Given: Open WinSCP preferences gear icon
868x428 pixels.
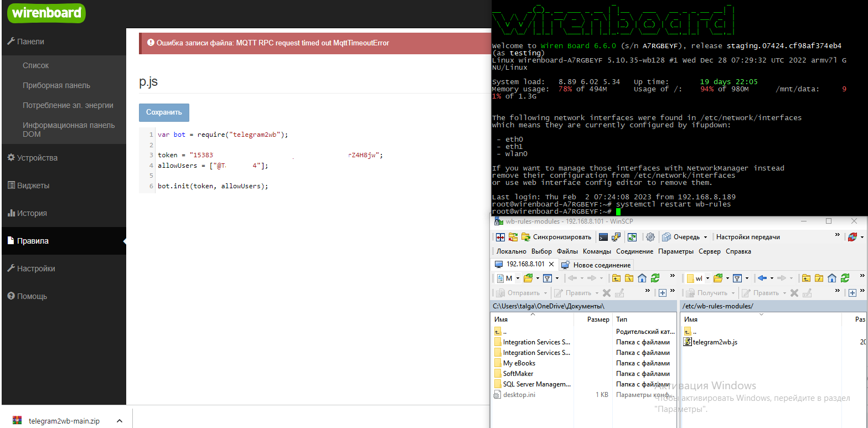Looking at the screenshot, I should (x=650, y=237).
